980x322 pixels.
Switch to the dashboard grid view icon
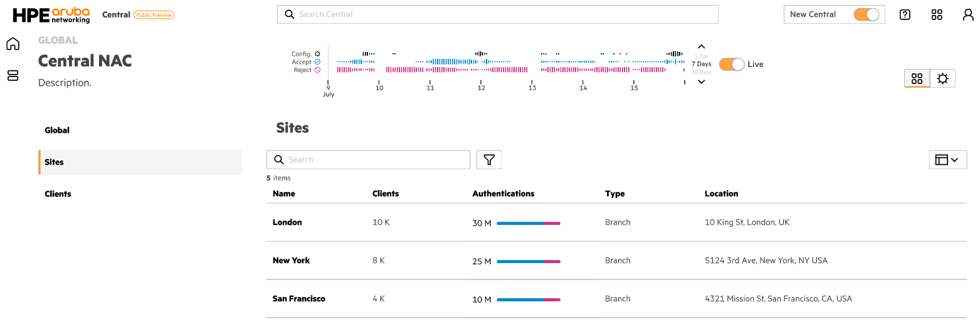917,78
